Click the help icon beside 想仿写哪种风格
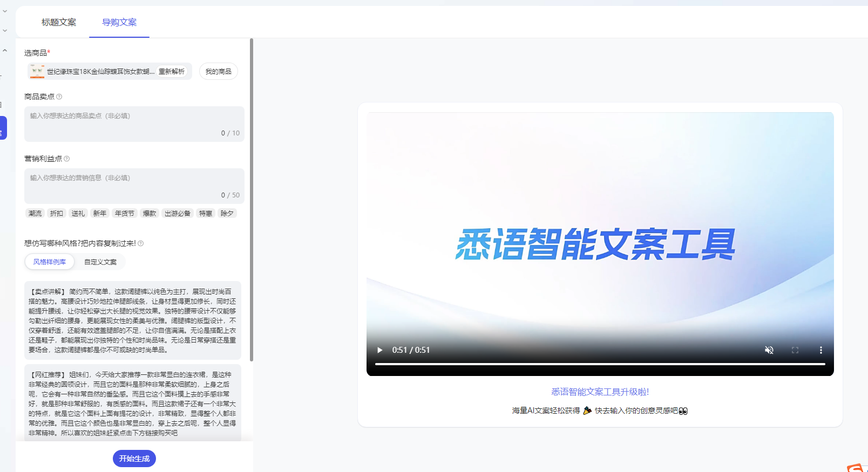 (141, 243)
